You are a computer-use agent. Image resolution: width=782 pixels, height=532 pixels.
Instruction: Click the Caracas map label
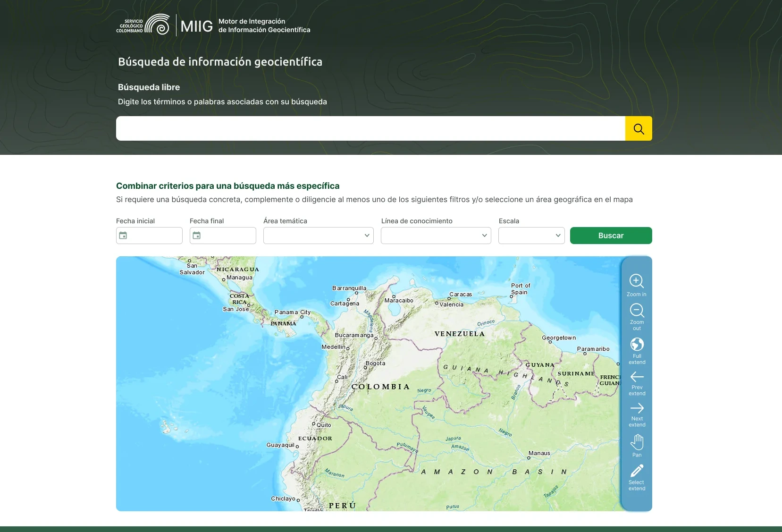pos(461,294)
